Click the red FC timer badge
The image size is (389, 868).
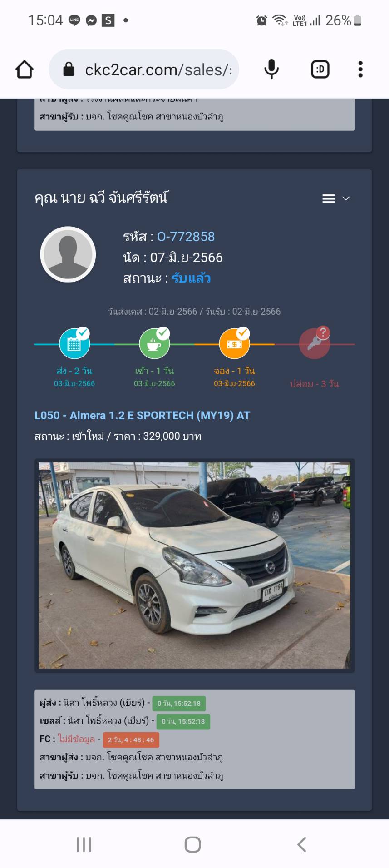[x=131, y=740]
